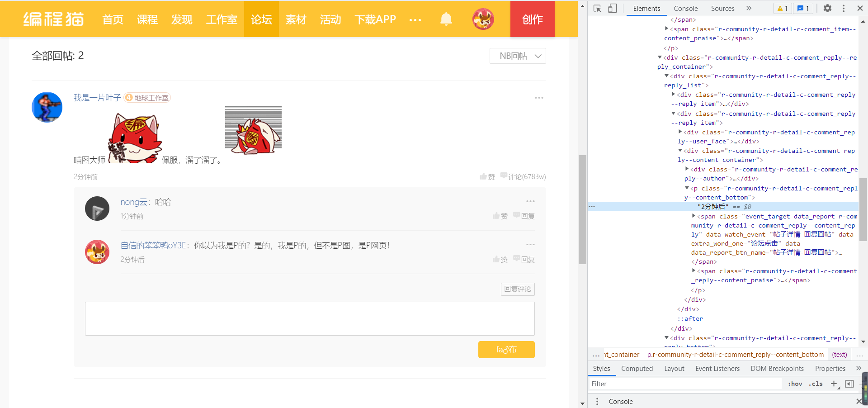
Task: Click the red 创作 button
Action: (x=533, y=19)
